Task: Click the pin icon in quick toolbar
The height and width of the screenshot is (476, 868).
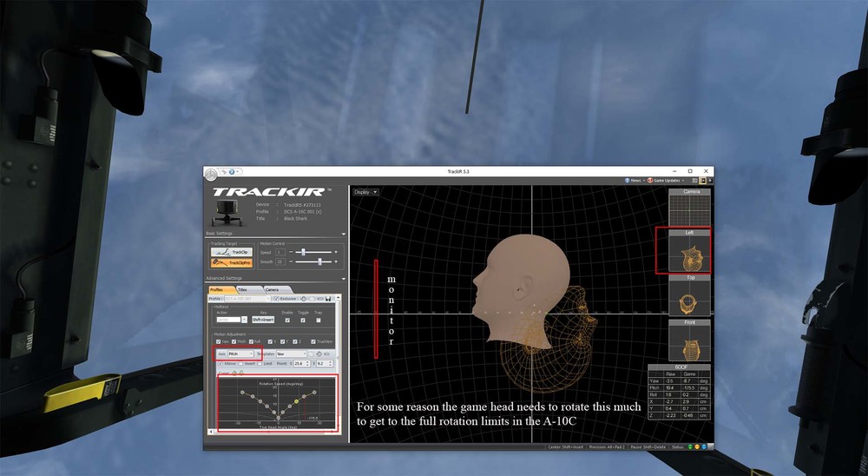Action: tap(224, 172)
